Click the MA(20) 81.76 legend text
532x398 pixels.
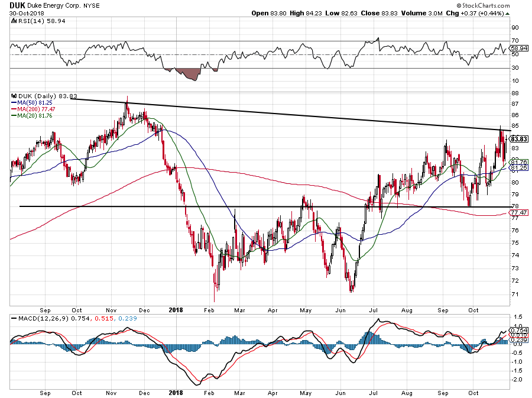pos(35,116)
